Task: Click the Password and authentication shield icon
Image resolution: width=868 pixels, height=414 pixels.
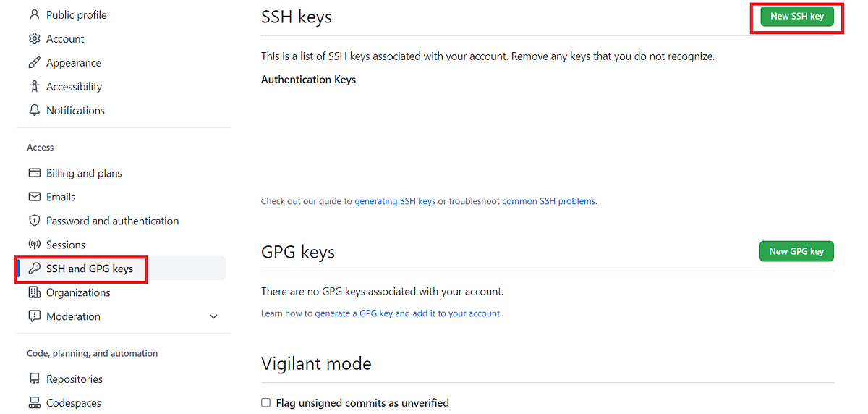Action: (x=34, y=221)
